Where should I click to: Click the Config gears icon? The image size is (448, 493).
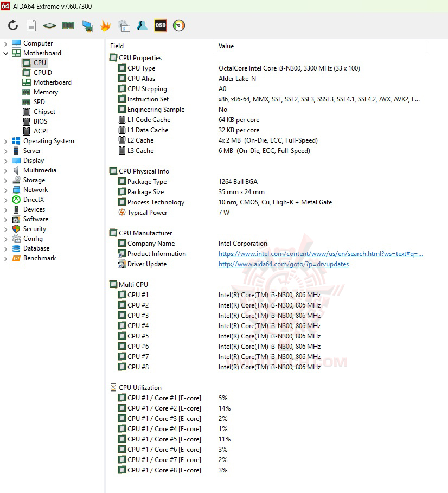click(x=16, y=239)
